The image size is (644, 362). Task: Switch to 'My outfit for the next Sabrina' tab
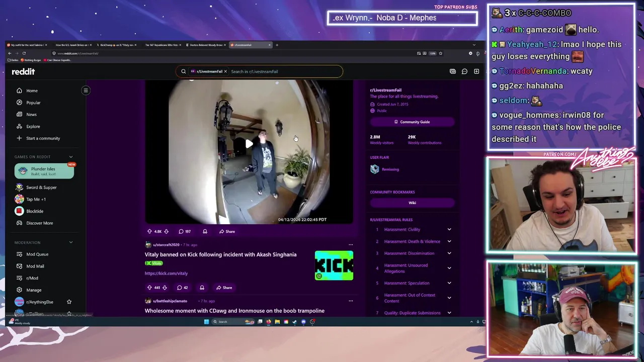[28, 45]
